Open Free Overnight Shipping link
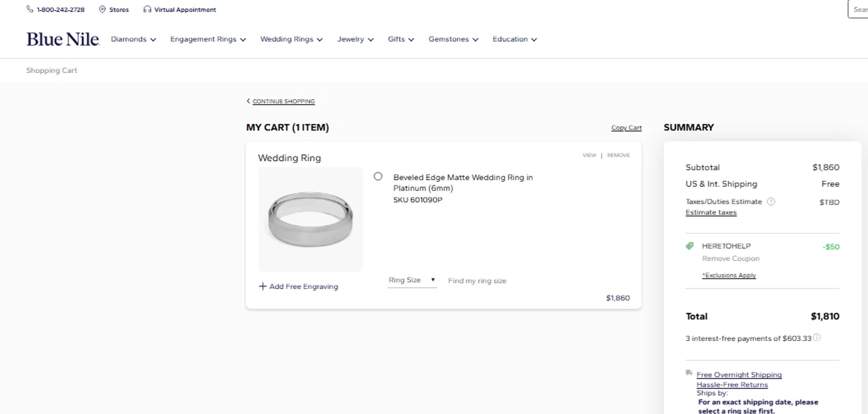The height and width of the screenshot is (414, 868). tap(739, 375)
